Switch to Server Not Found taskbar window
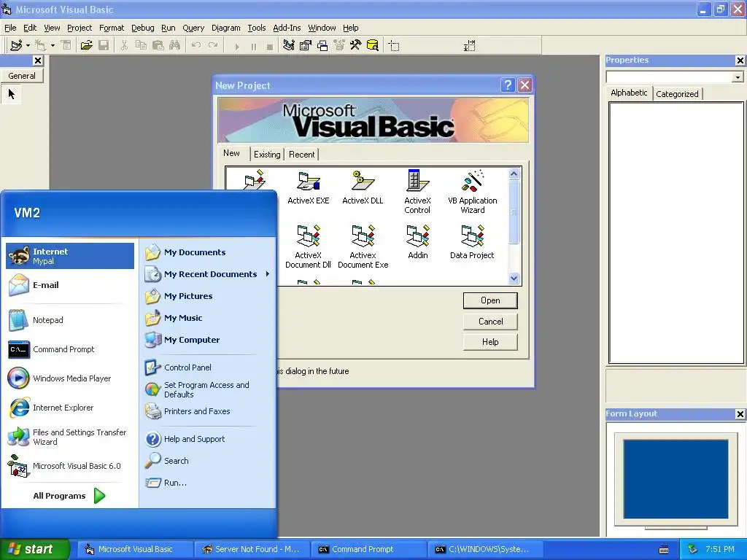Screen dimensions: 747x560 (252, 549)
